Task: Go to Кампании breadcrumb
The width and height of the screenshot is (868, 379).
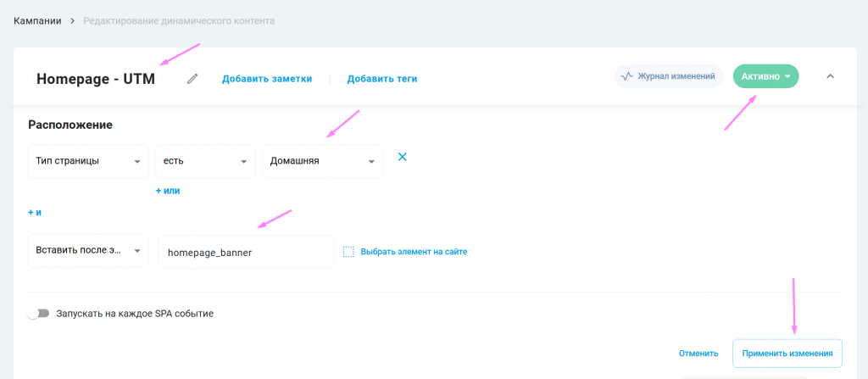Action: tap(37, 20)
